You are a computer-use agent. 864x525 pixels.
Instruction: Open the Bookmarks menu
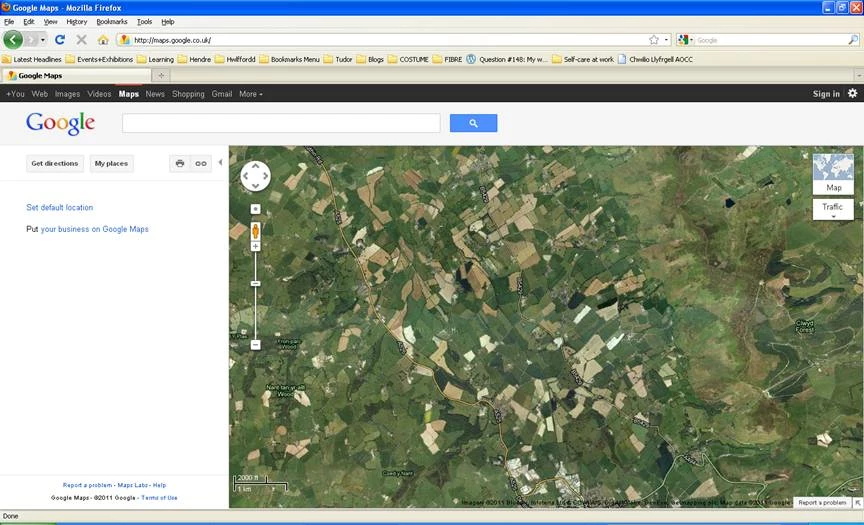point(112,21)
